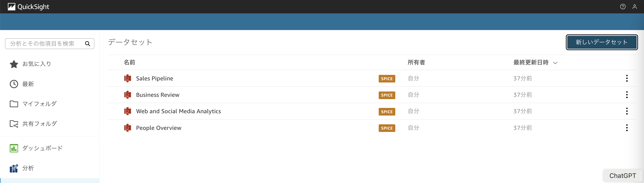Focus the 分析とその他項目を検索 search field

pyautogui.click(x=50, y=44)
